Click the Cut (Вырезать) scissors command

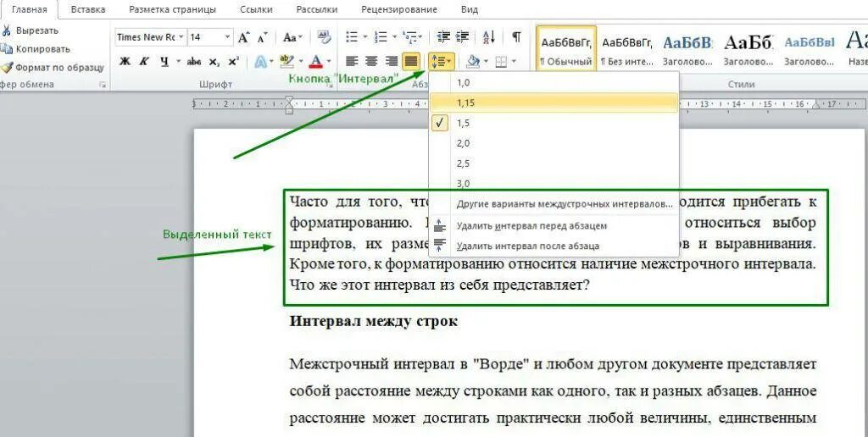pos(30,30)
